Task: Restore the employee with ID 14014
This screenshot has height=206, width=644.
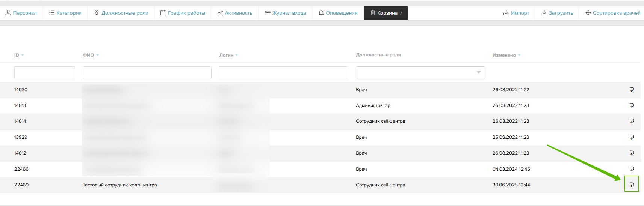Action: click(x=632, y=121)
